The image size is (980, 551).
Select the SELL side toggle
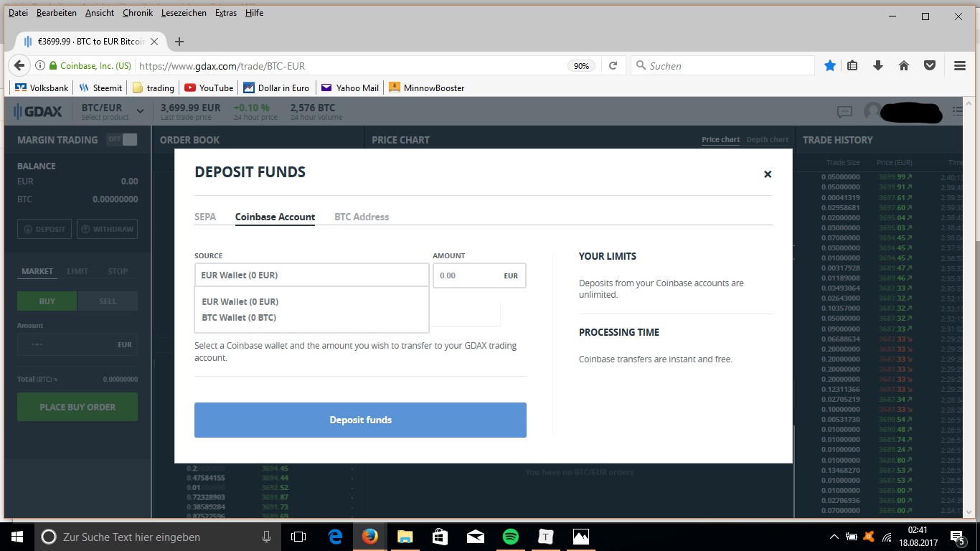point(107,301)
